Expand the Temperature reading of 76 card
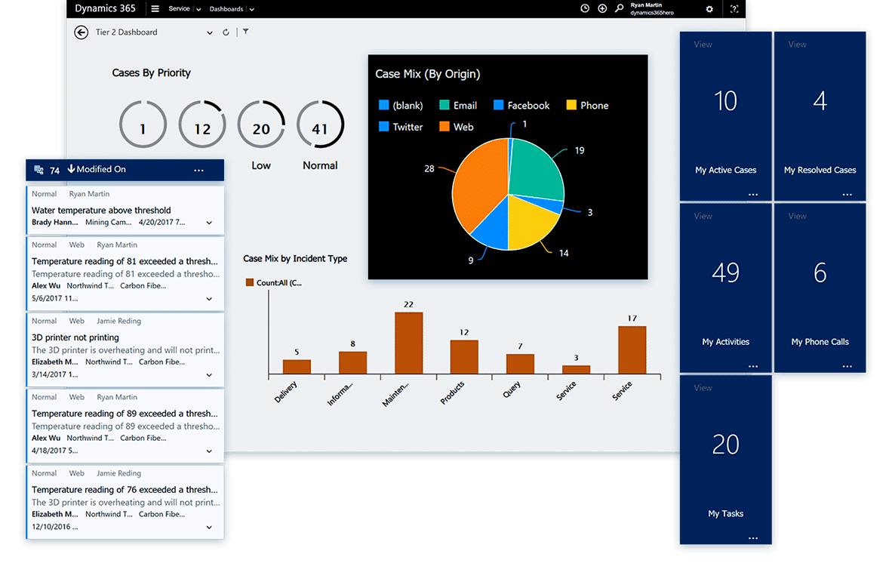The width and height of the screenshot is (892, 588). (x=209, y=528)
